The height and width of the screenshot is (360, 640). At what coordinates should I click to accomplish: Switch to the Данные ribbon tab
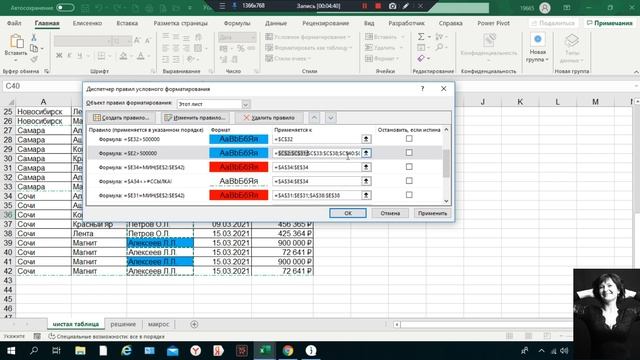pyautogui.click(x=276, y=23)
